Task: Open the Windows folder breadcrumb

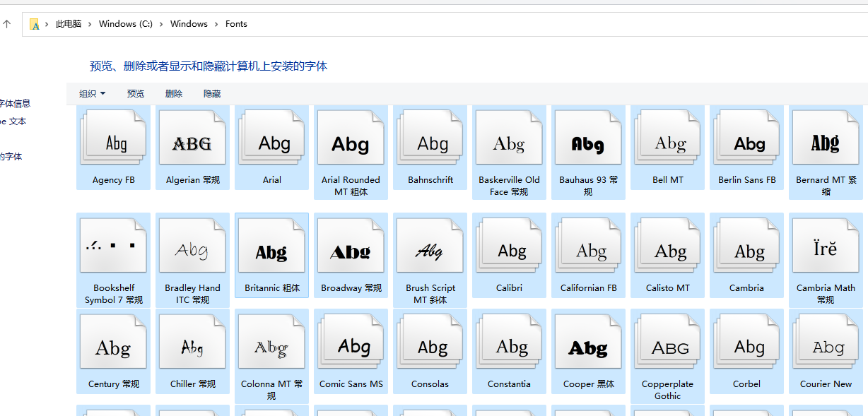Action: pos(189,24)
